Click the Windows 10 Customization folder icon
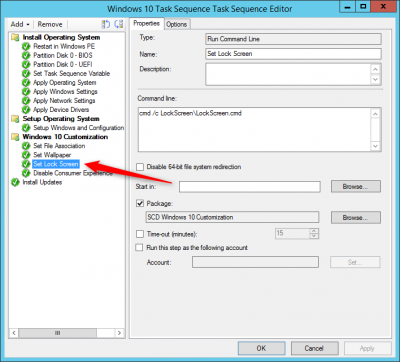Screen dimensions: 400x362 (15, 137)
